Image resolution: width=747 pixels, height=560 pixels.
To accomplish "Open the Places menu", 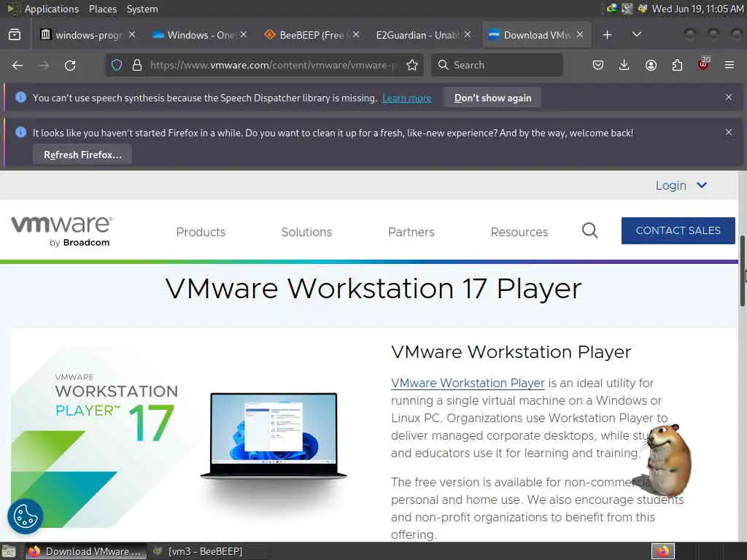I will (x=102, y=9).
